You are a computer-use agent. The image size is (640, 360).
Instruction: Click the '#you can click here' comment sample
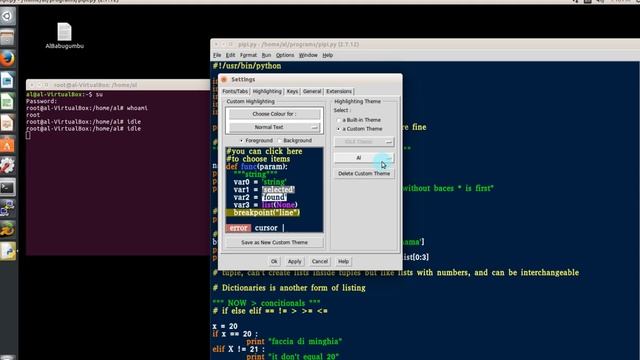coord(264,151)
